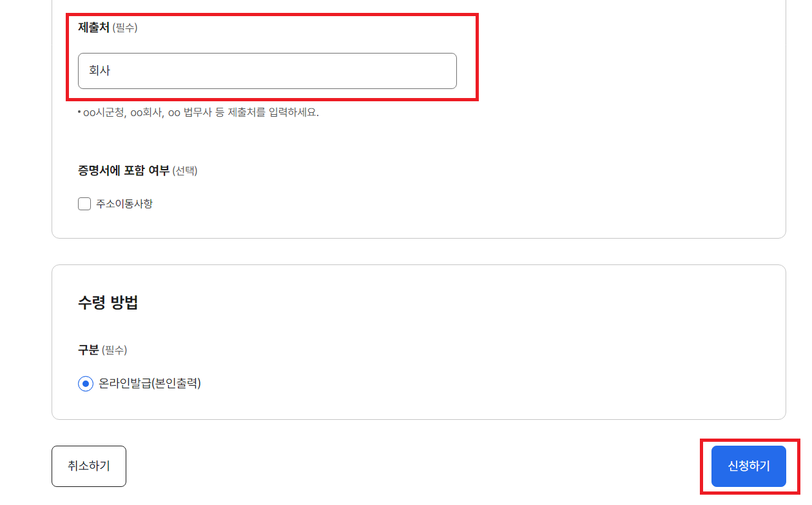This screenshot has height=505, width=812.
Task: Click the bullet before the 제출처 hint
Action: pyautogui.click(x=80, y=113)
